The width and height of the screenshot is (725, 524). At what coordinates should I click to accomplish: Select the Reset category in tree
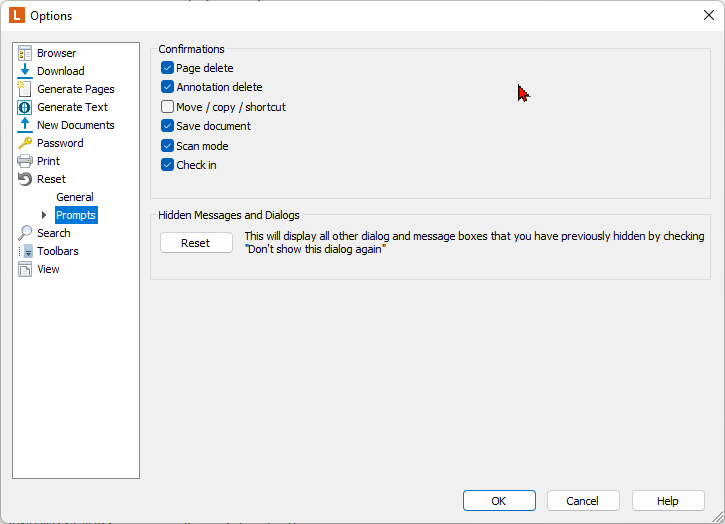[x=51, y=179]
